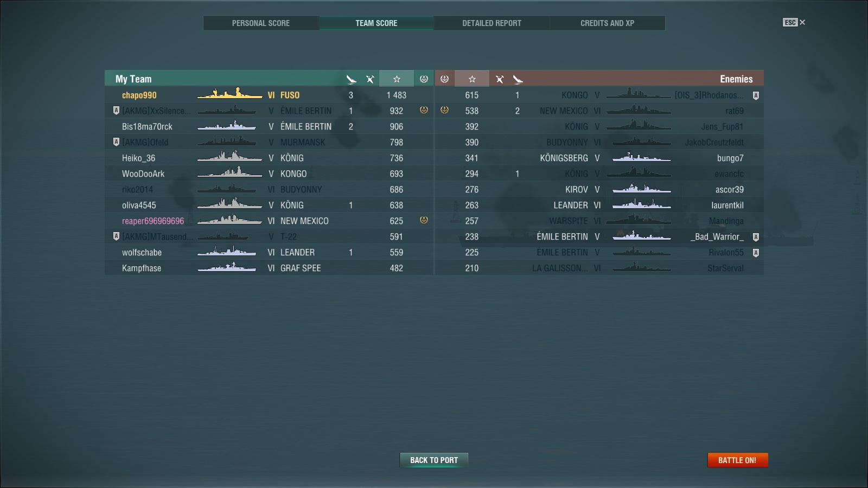Image resolution: width=868 pixels, height=488 pixels.
Task: Click My Team ships destroyed crossed-swords icon
Action: tap(370, 79)
